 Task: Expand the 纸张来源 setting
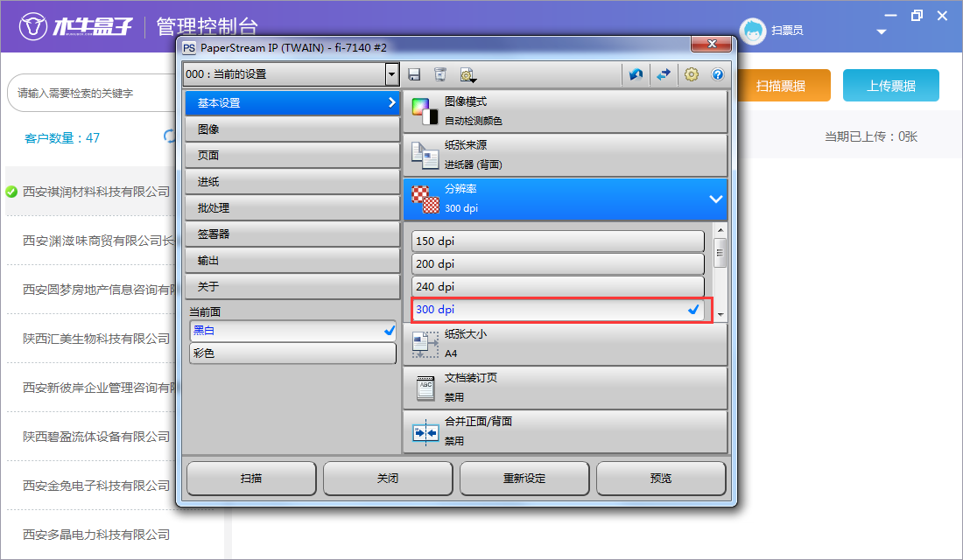coord(565,155)
